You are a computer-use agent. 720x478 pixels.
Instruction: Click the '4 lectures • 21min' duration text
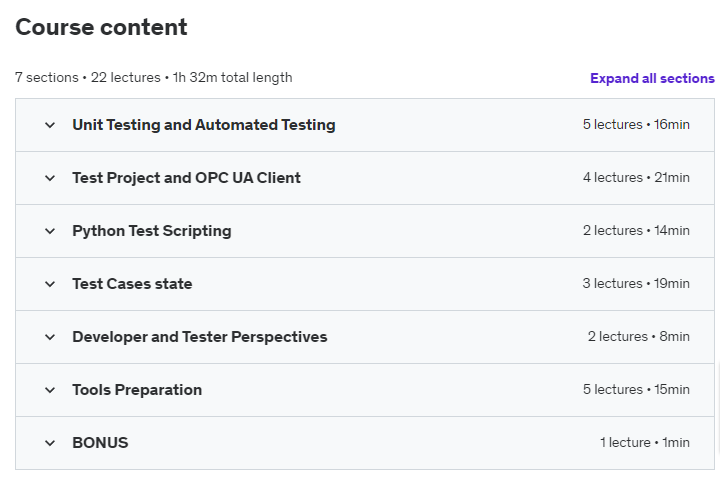[x=636, y=178]
